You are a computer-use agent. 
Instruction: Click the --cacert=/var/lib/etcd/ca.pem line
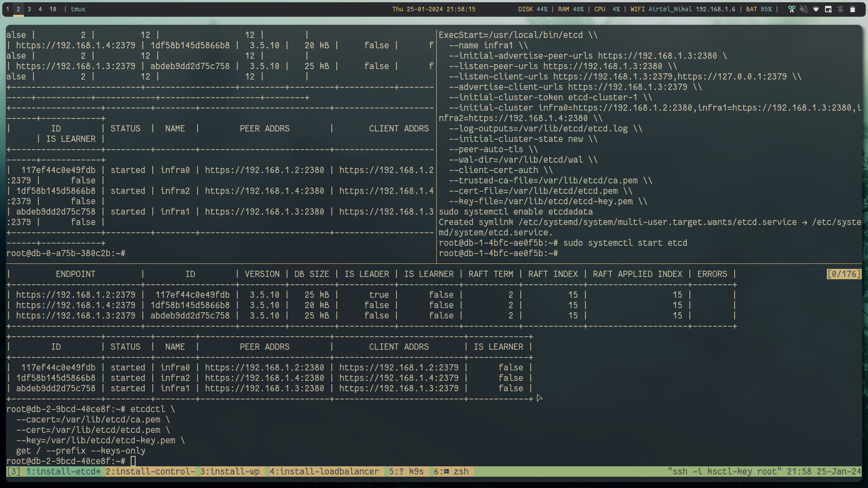93,419
